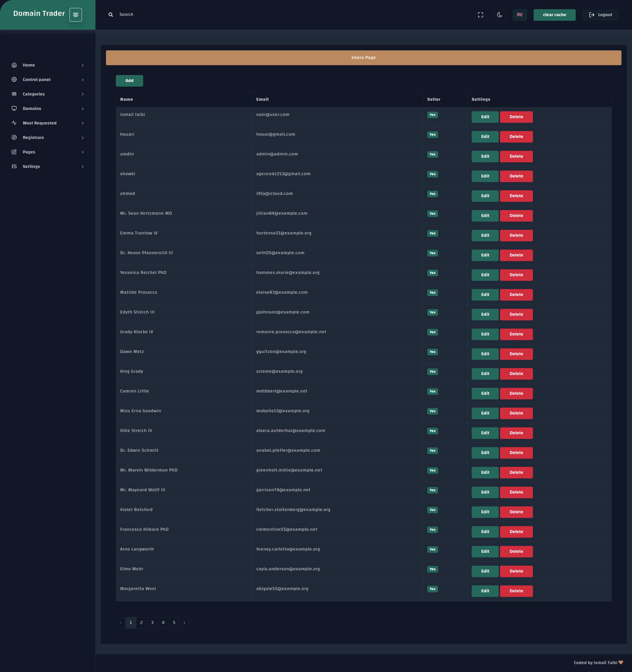Click the Users Page banner
This screenshot has width=632, height=672.
click(364, 58)
